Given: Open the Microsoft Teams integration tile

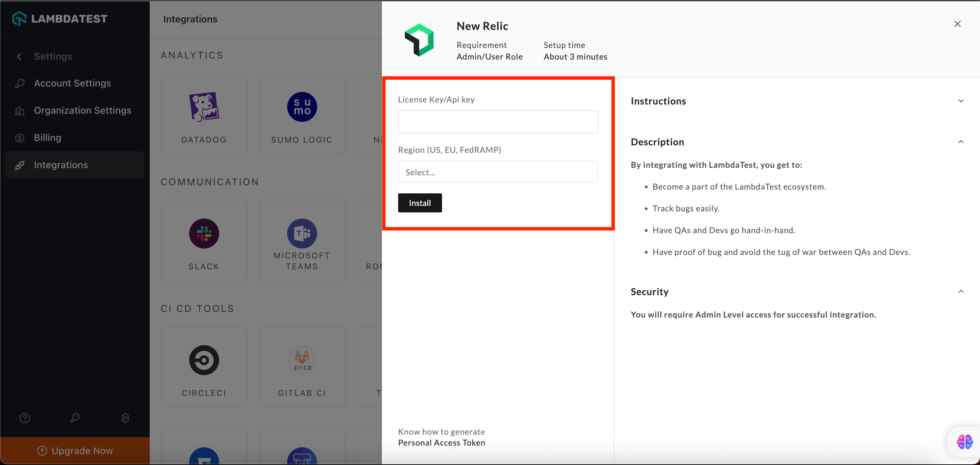Looking at the screenshot, I should (302, 240).
